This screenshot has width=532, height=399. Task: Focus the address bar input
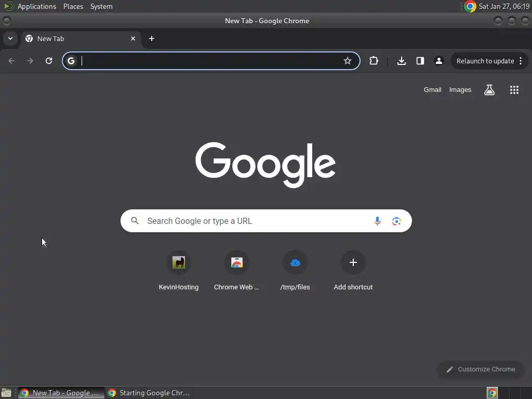pyautogui.click(x=210, y=61)
